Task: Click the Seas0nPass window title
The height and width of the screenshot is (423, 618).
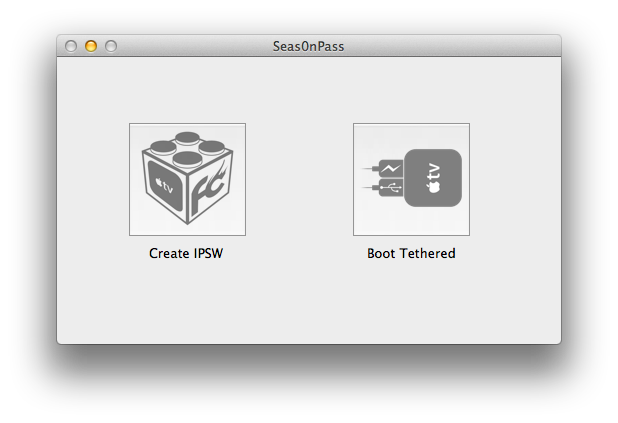Action: (309, 47)
